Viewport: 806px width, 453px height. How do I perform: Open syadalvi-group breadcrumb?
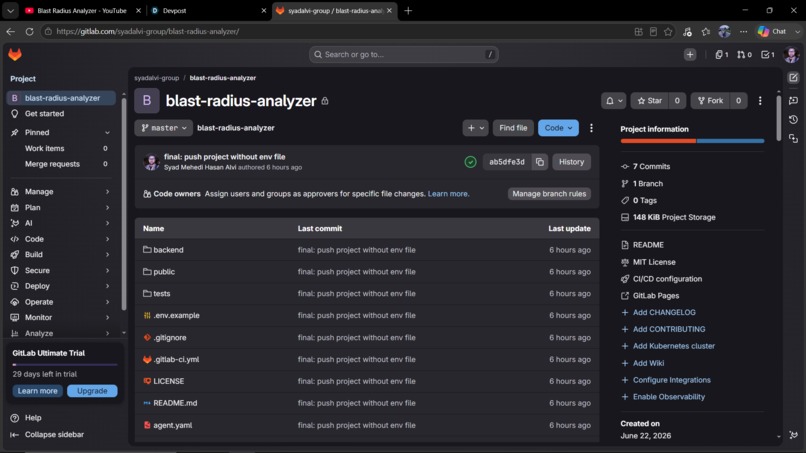point(157,78)
